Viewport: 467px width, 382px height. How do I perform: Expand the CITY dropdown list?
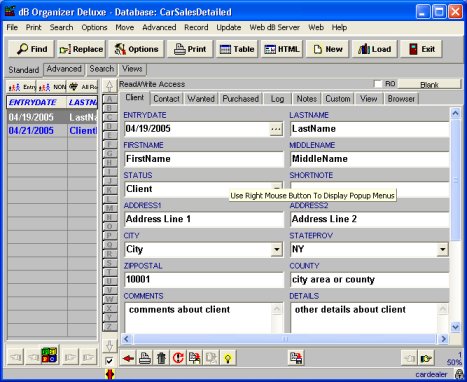276,249
